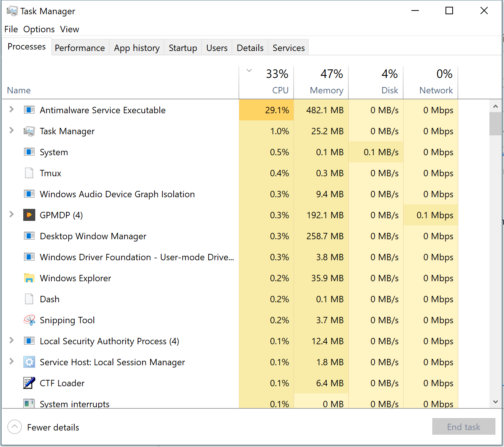Expand the Antimalware Service Executable entry
This screenshot has height=447, width=504.
(11, 110)
